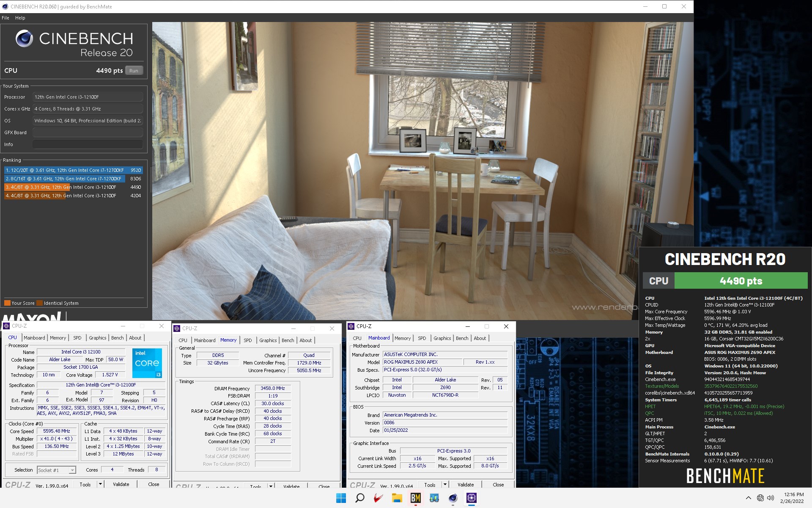Viewport: 812px width, 508px height.
Task: Open the volume control in the tray
Action: 771,498
